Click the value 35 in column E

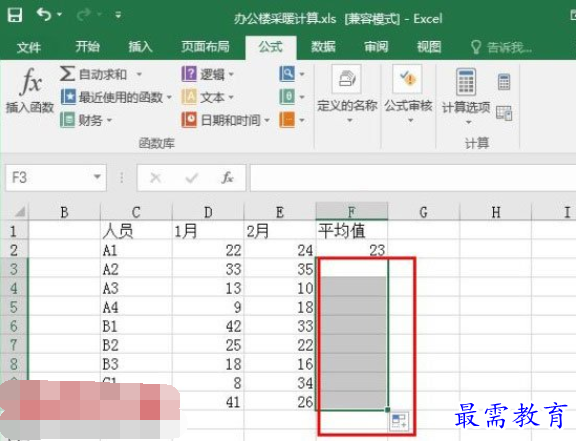280,269
